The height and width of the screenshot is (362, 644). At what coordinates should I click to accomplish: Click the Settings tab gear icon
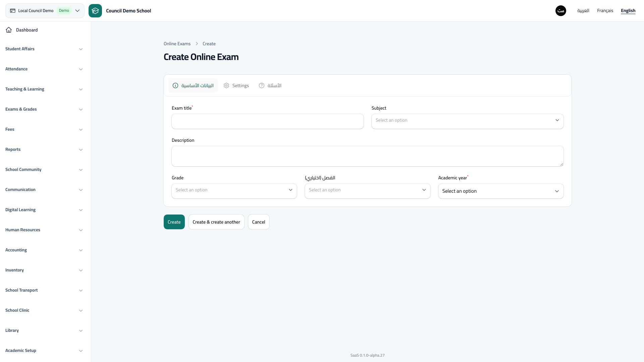coord(226,85)
